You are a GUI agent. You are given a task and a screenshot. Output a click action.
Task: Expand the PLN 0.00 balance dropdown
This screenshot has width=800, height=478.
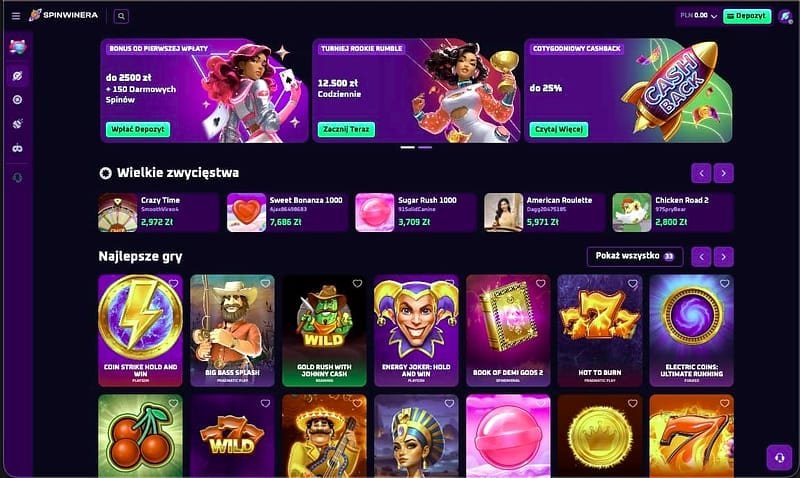[x=698, y=16]
